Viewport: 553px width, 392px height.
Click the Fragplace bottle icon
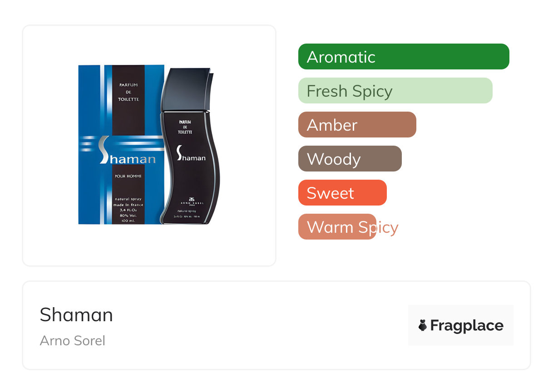[423, 325]
